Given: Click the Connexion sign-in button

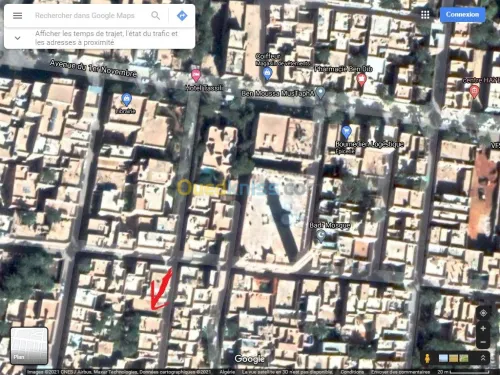Looking at the screenshot, I should coord(462,15).
